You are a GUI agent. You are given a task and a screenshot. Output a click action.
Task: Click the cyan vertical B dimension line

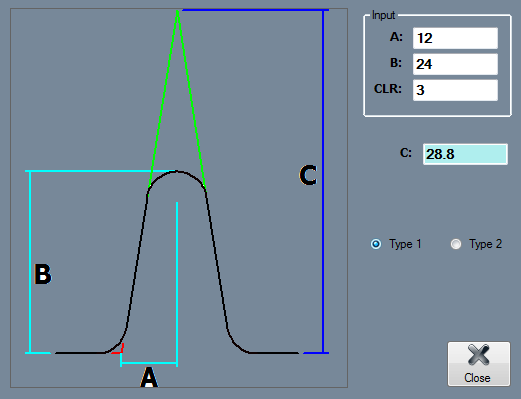[x=30, y=262]
